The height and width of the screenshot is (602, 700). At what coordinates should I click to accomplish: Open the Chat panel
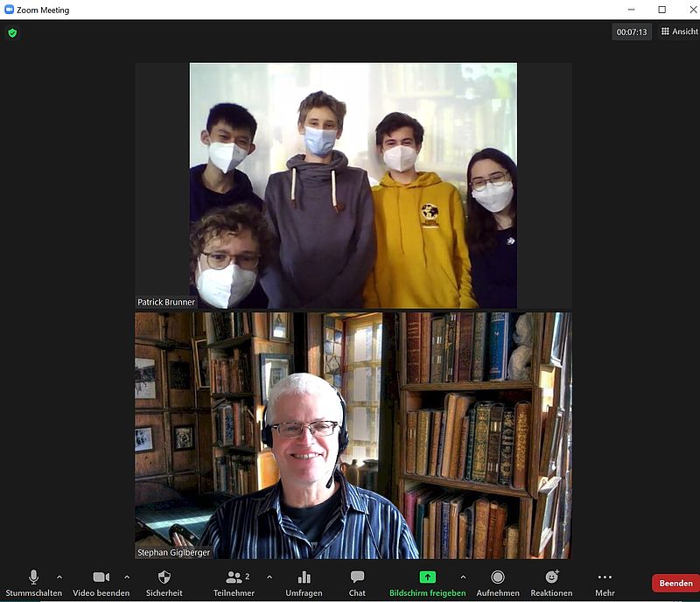pos(357,583)
